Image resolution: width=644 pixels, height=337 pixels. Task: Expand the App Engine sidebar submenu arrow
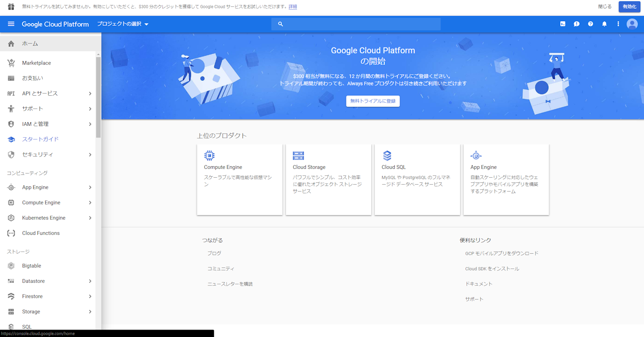[90, 187]
